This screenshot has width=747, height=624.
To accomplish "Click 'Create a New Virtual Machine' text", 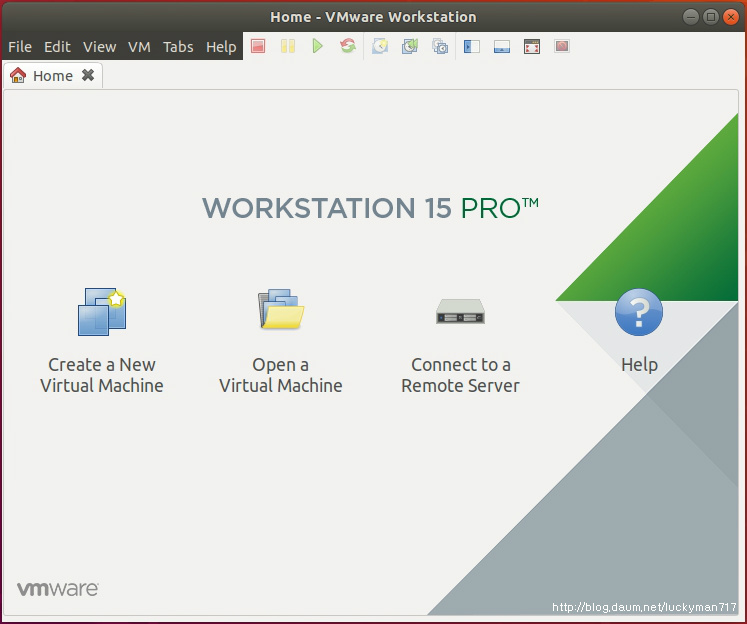I will tap(101, 375).
